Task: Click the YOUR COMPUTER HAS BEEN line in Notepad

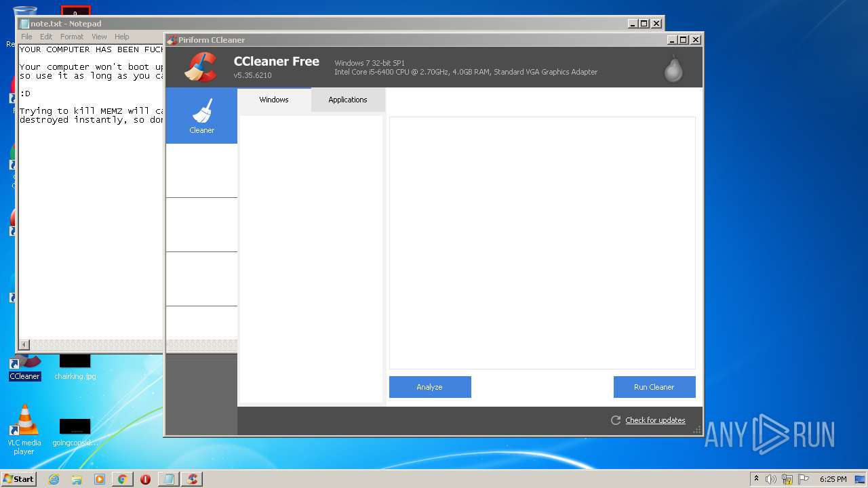Action: [92, 49]
